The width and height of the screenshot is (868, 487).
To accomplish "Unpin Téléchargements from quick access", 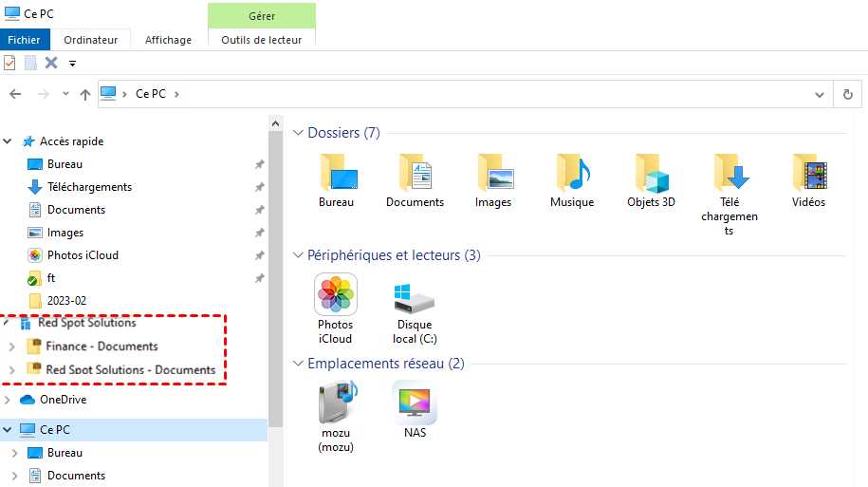I will (x=259, y=187).
